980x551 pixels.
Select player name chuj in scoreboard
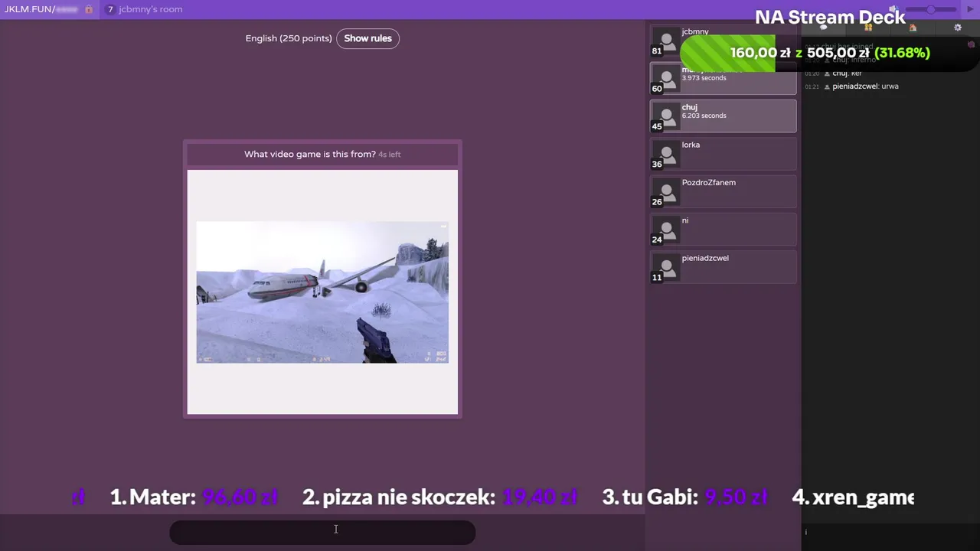tap(689, 107)
